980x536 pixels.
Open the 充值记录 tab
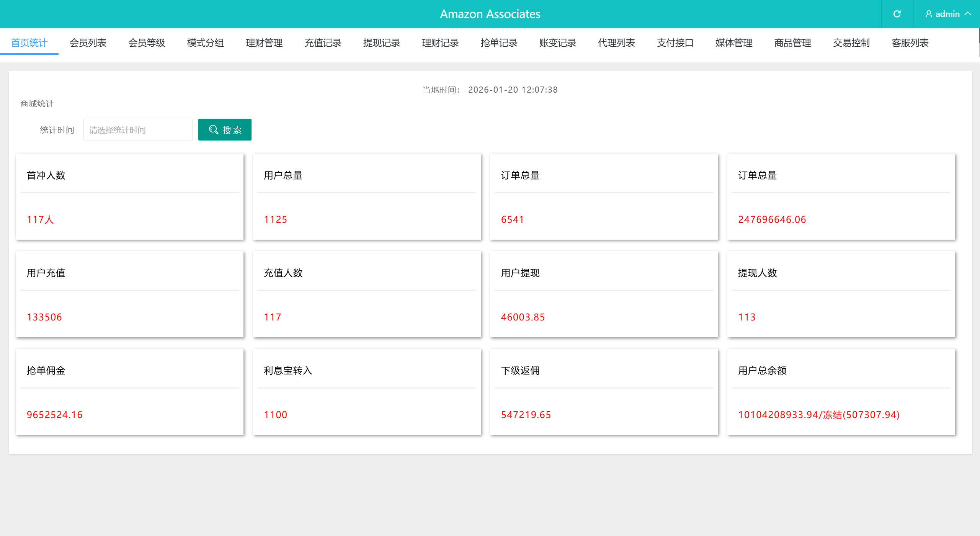[323, 43]
